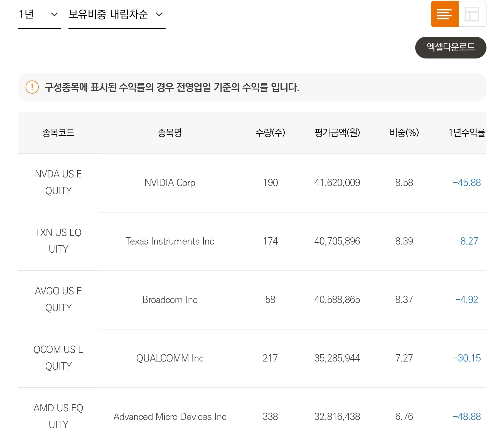This screenshot has width=504, height=442.
Task: Click valuation amount 41,620,009
Action: pyautogui.click(x=337, y=183)
